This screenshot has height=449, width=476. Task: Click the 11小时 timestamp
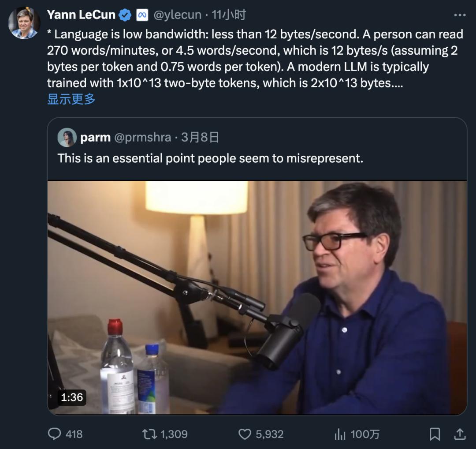pos(228,15)
